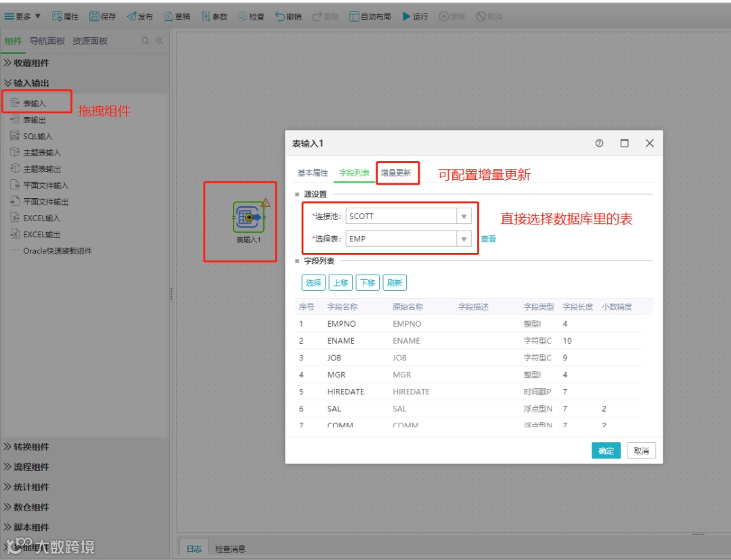Click the ENAME field name cell
Image resolution: width=731 pixels, height=560 pixels.
(x=340, y=341)
